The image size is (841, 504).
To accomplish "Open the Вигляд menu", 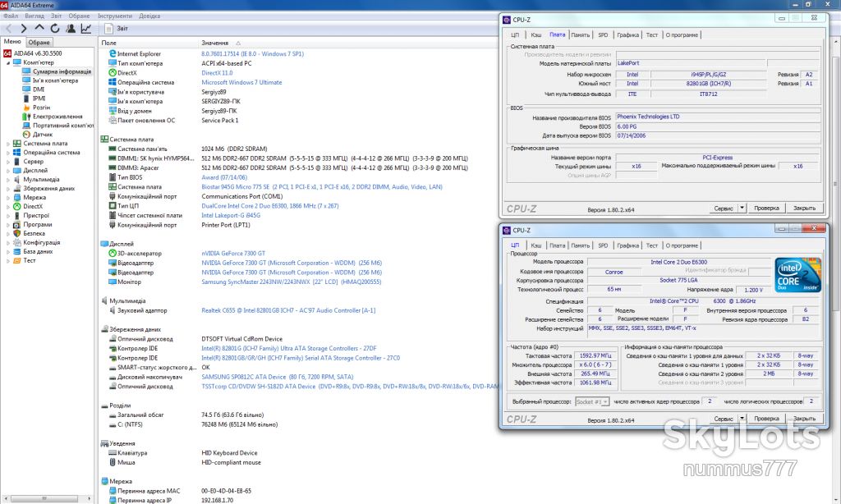I will (34, 16).
